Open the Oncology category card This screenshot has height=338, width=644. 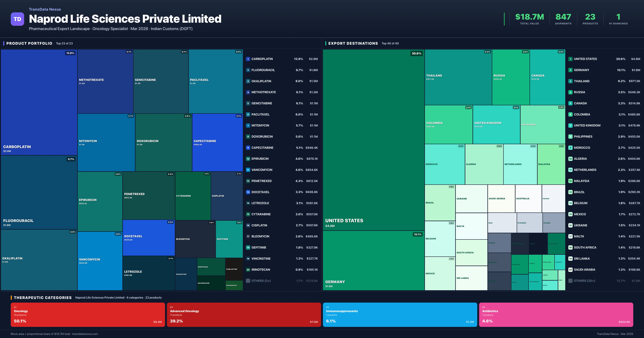[87, 315]
